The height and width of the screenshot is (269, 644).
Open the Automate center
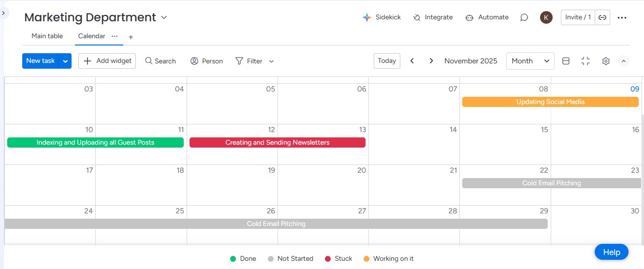pyautogui.click(x=487, y=17)
